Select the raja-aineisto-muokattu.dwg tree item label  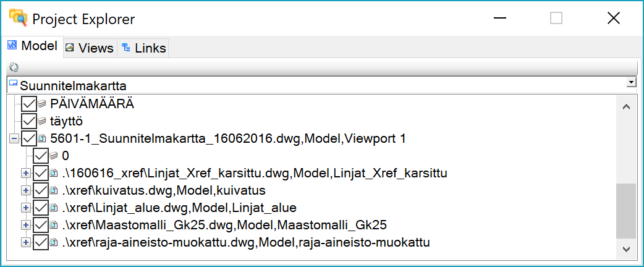[x=246, y=242]
